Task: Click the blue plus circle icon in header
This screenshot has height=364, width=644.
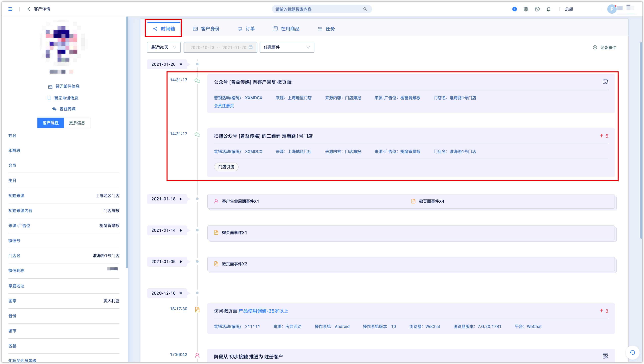Action: [515, 9]
